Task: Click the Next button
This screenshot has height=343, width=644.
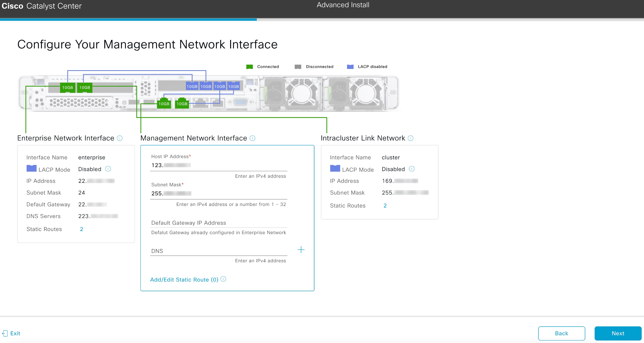Action: point(618,333)
